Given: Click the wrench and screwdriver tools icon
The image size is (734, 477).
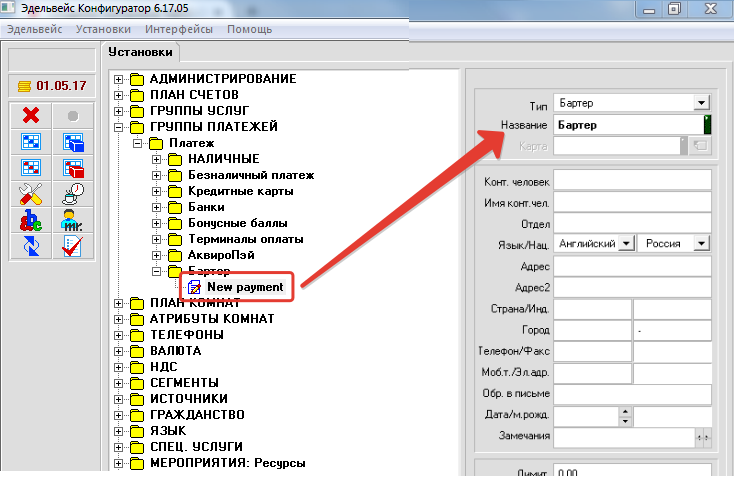Looking at the screenshot, I should tap(30, 194).
